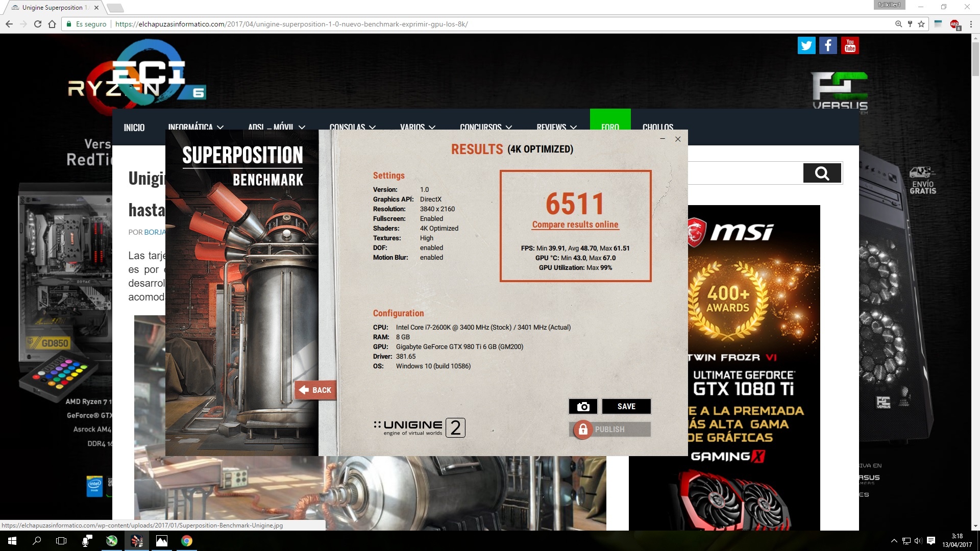Click the reload icon in the browser toolbar
Image resolution: width=980 pixels, height=551 pixels.
pos(36,23)
